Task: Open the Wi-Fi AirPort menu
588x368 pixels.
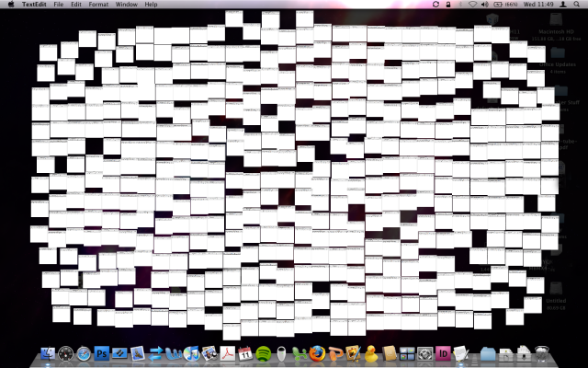Action: pyautogui.click(x=473, y=5)
